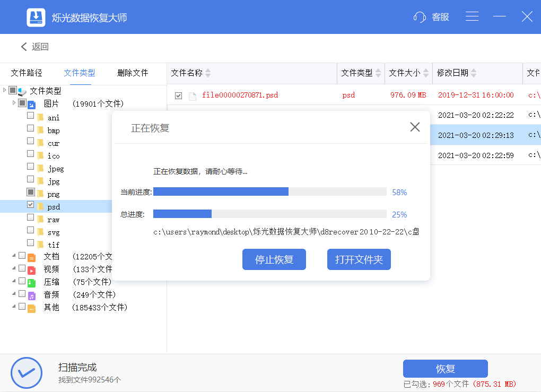Click the 视频 category icon
The height and width of the screenshot is (392, 541).
pyautogui.click(x=32, y=270)
